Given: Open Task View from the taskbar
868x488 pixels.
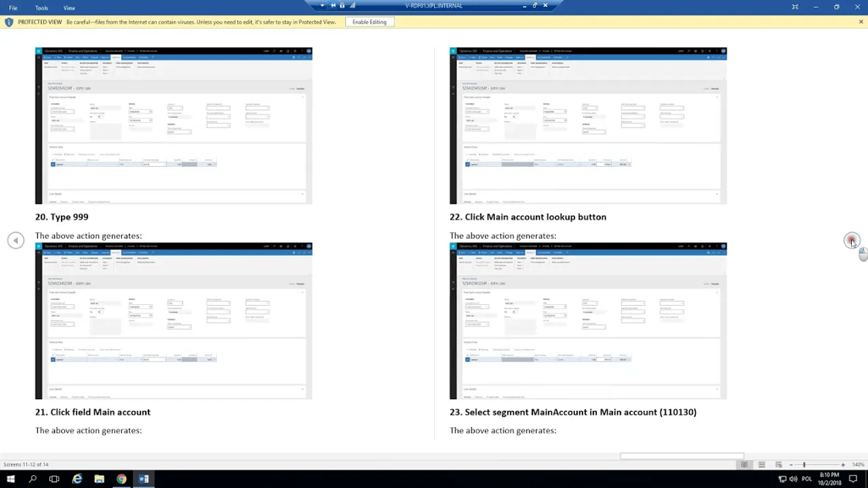Looking at the screenshot, I should click(x=54, y=480).
